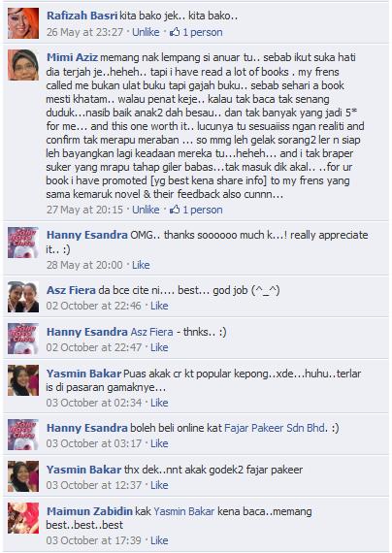The height and width of the screenshot is (553, 392).
Task: Unlike Rafizah Basri's comment
Action: coord(146,32)
